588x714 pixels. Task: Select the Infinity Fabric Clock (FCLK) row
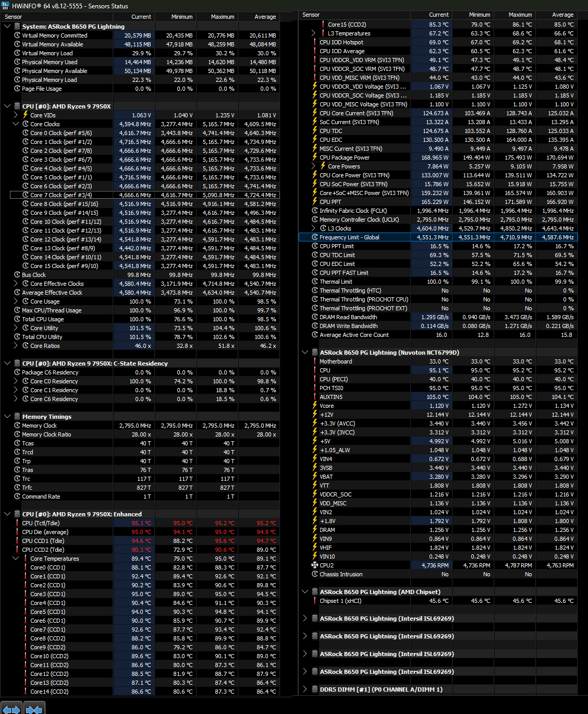(x=438, y=211)
